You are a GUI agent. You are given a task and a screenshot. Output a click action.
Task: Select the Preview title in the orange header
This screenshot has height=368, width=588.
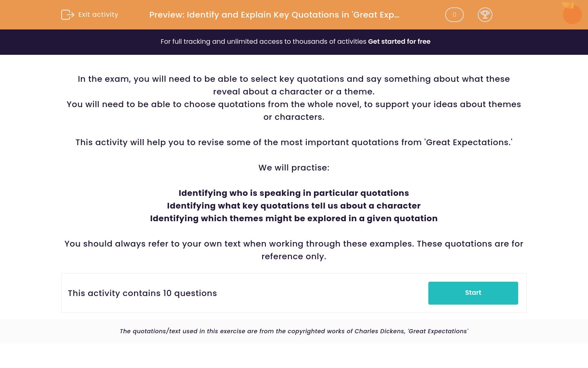(x=274, y=15)
